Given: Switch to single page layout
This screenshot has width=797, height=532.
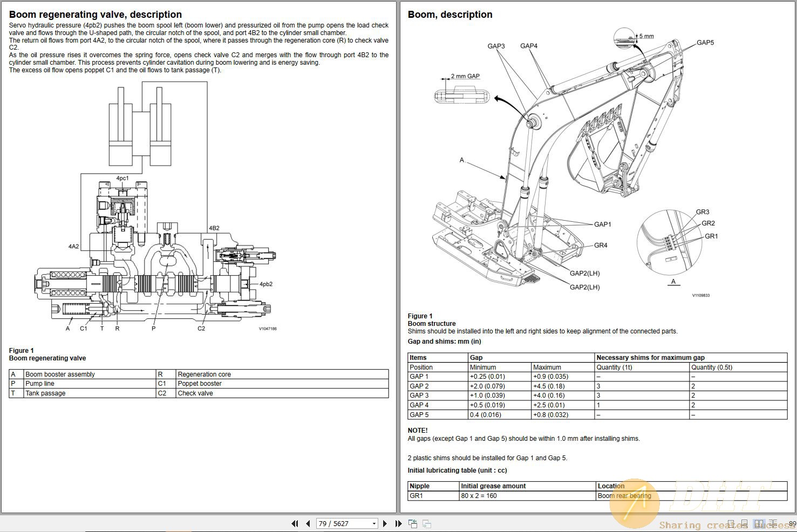Looking at the screenshot, I should (731, 524).
